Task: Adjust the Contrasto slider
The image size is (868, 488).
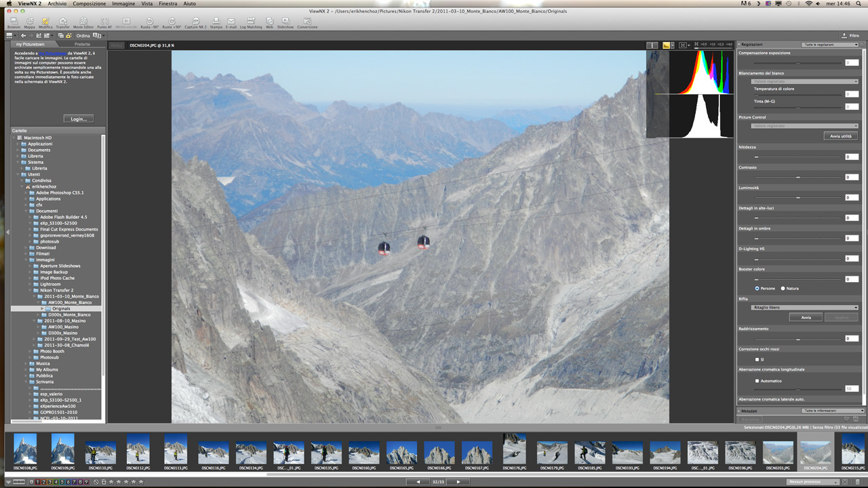Action: (798, 177)
